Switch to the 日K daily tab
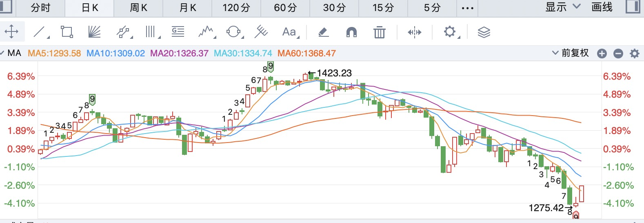 [90, 8]
